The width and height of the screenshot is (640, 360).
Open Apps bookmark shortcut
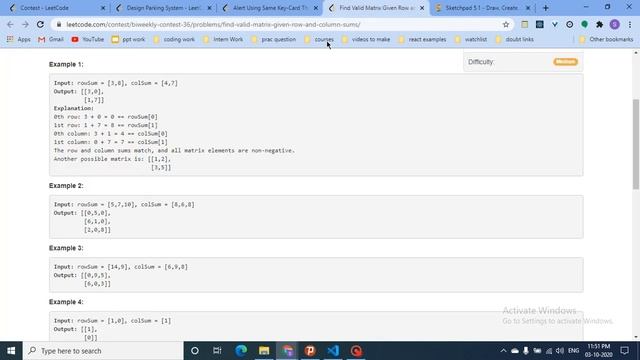click(x=19, y=40)
